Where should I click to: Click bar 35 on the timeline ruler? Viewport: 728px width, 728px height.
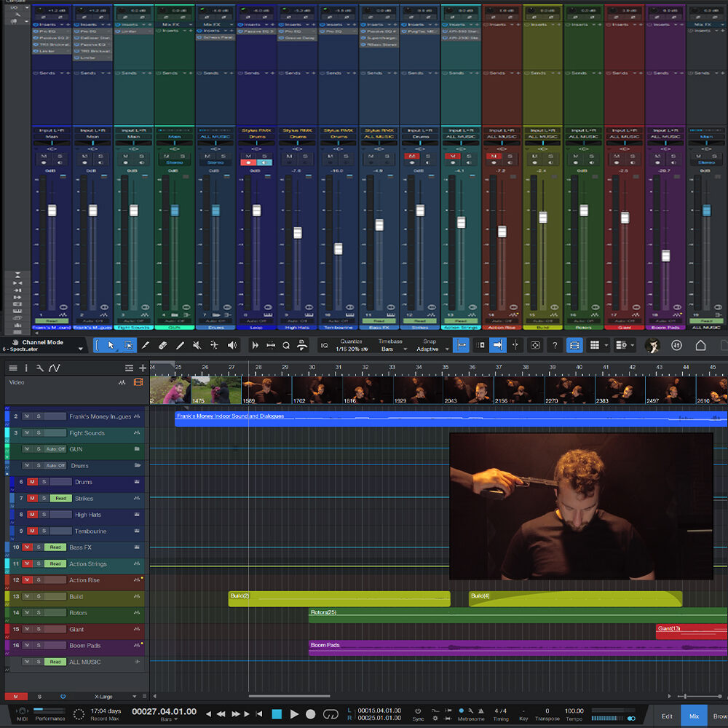(446, 367)
